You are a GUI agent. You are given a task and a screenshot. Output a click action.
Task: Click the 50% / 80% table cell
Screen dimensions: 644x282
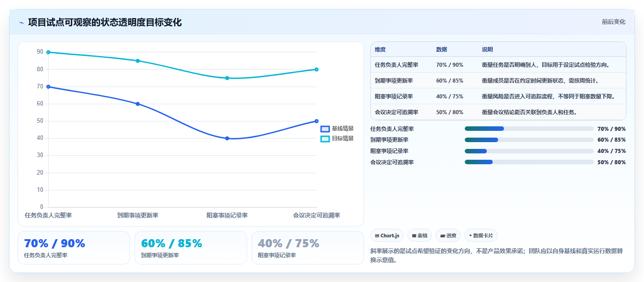449,112
